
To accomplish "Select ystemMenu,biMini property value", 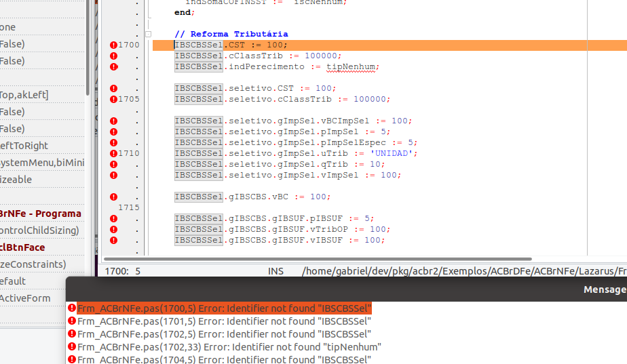I will pos(42,163).
